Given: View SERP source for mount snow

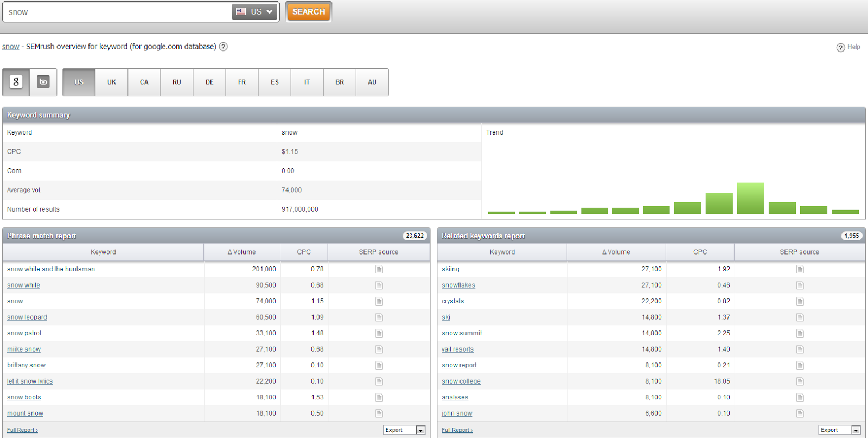Looking at the screenshot, I should pyautogui.click(x=379, y=413).
